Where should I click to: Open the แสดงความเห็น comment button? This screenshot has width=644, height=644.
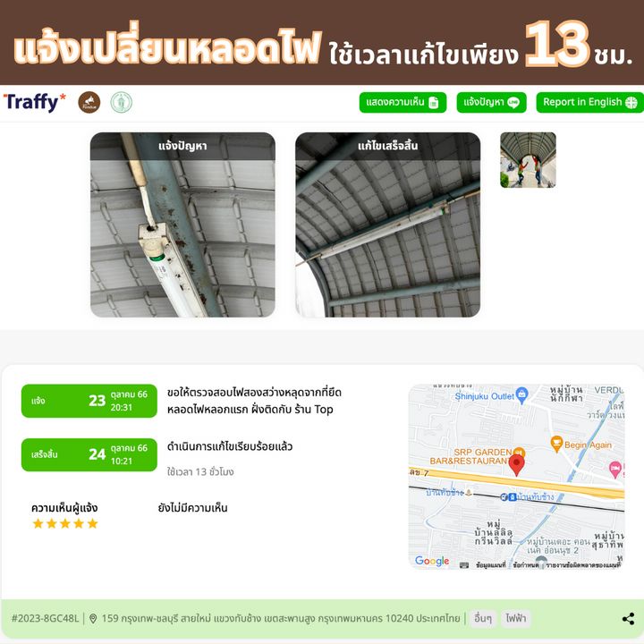[402, 102]
